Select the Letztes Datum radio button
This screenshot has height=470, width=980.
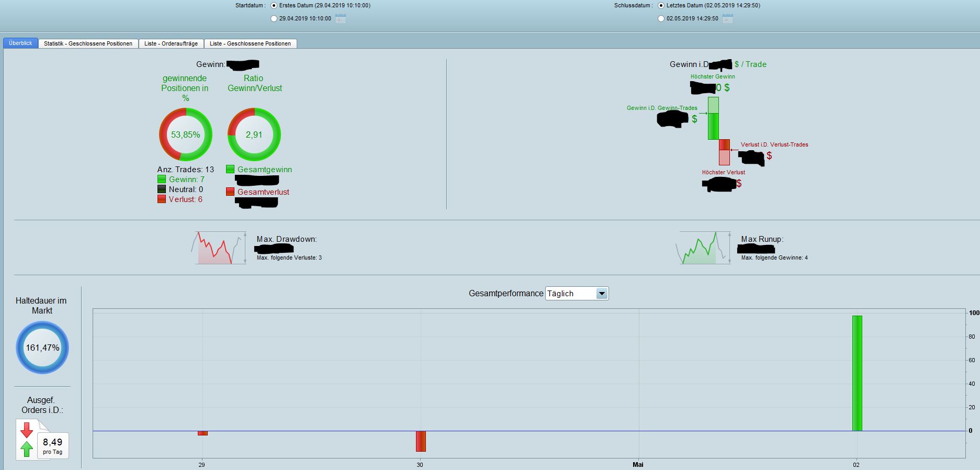click(x=661, y=6)
